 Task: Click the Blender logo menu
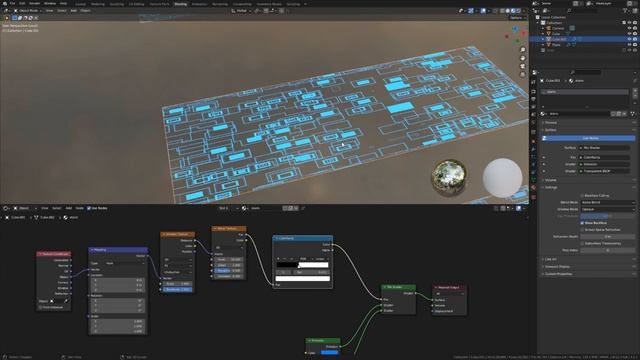tap(4, 3)
